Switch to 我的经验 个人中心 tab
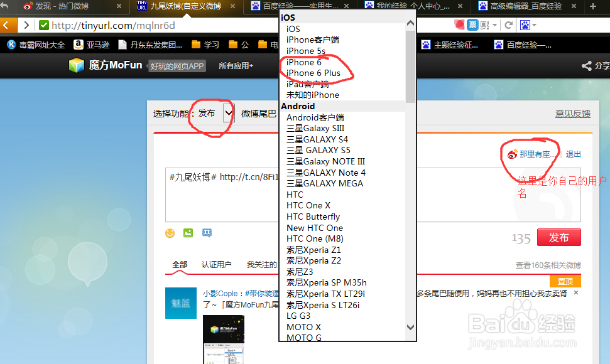The height and width of the screenshot is (364, 610). [x=413, y=6]
